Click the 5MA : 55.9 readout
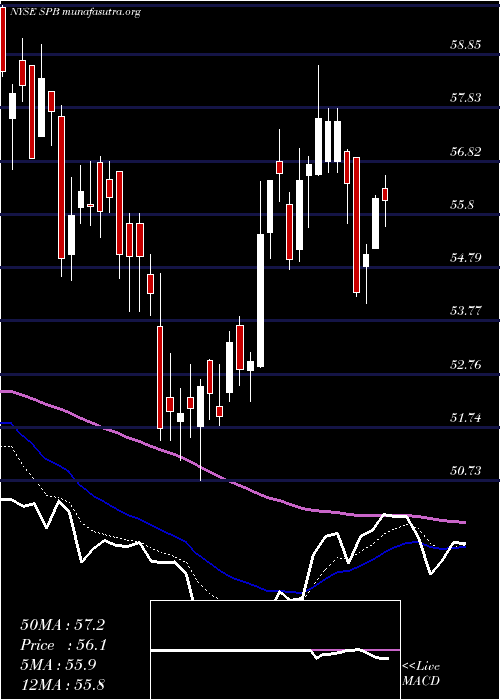The image size is (500, 700). click(58, 665)
